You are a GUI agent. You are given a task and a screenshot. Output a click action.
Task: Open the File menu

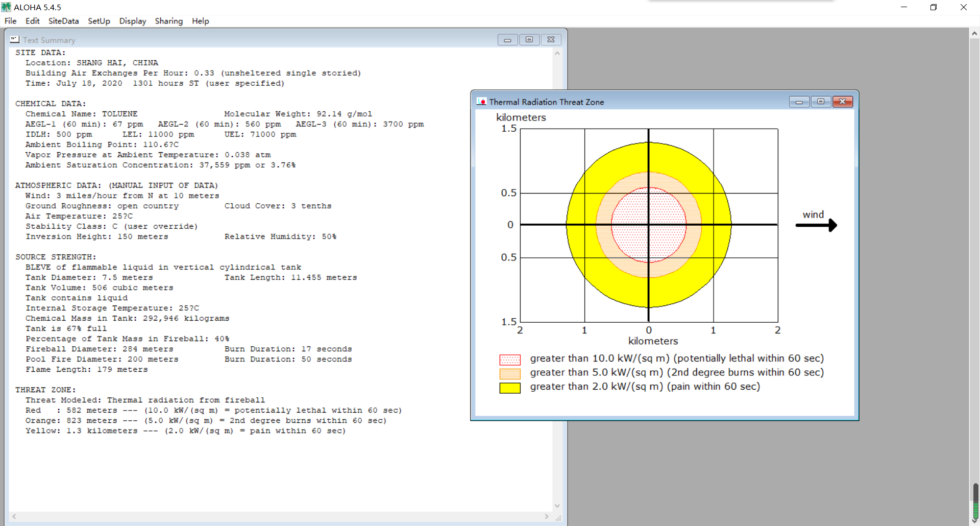pyautogui.click(x=10, y=21)
